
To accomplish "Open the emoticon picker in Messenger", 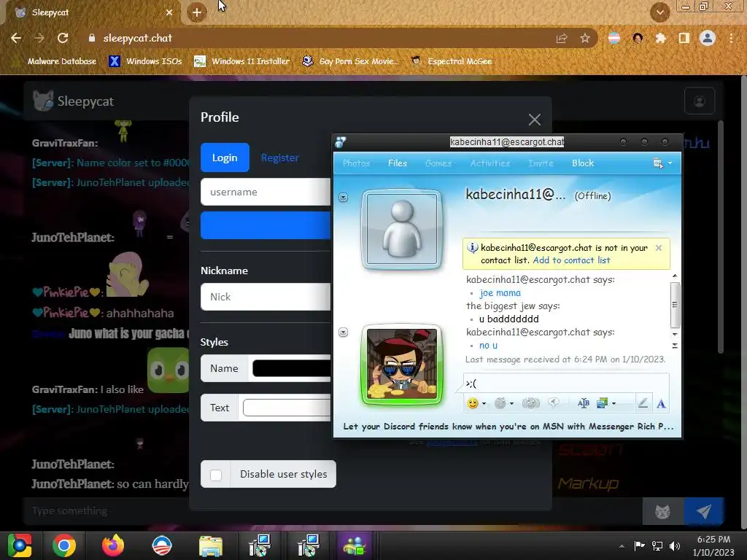I will [x=472, y=403].
